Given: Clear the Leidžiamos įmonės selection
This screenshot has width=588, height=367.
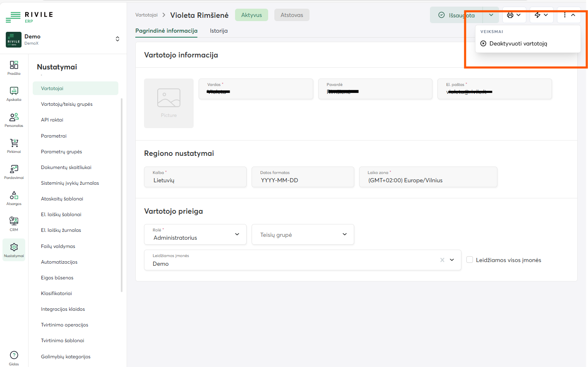Looking at the screenshot, I should pos(442,260).
